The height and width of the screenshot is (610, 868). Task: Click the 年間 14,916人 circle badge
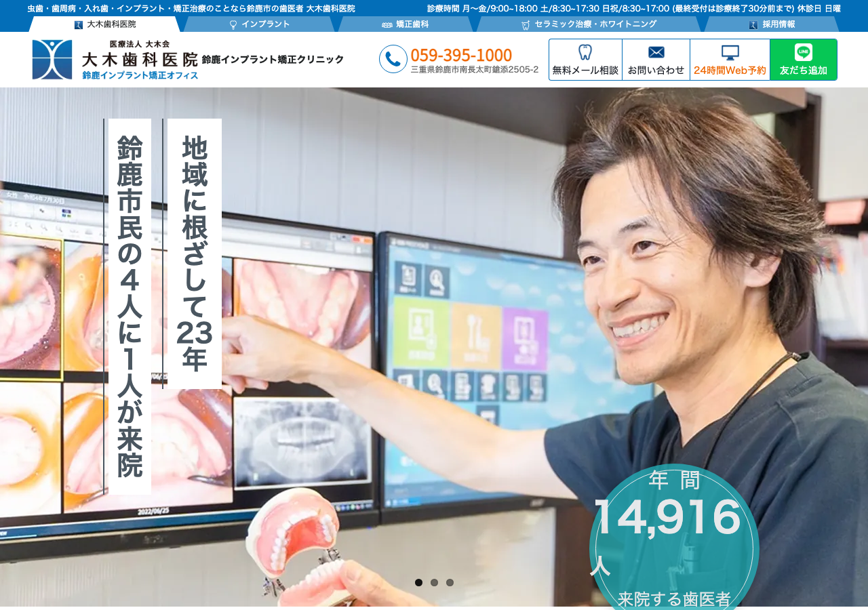pos(674,537)
